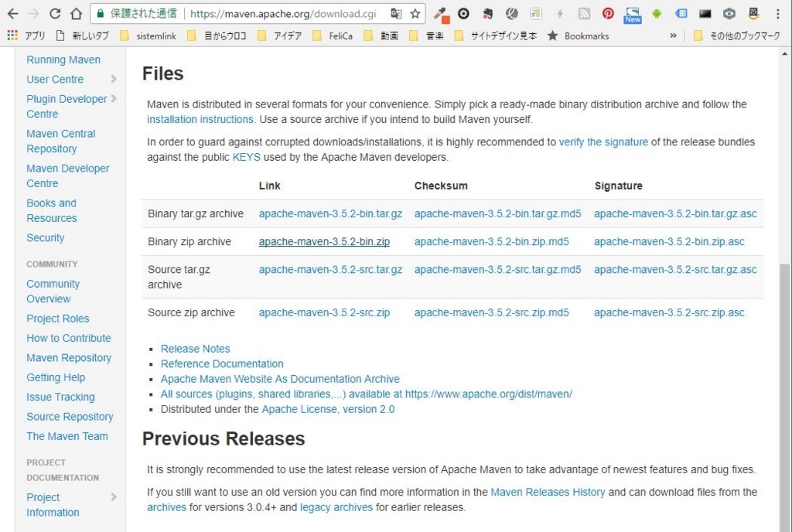792x532 pixels.
Task: Click the green spreadsheet extension icon
Action: 536,14
